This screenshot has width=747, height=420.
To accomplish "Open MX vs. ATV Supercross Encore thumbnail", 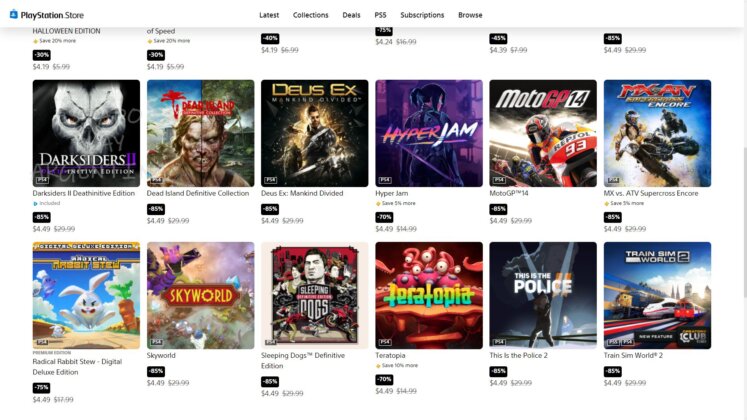I will 657,133.
